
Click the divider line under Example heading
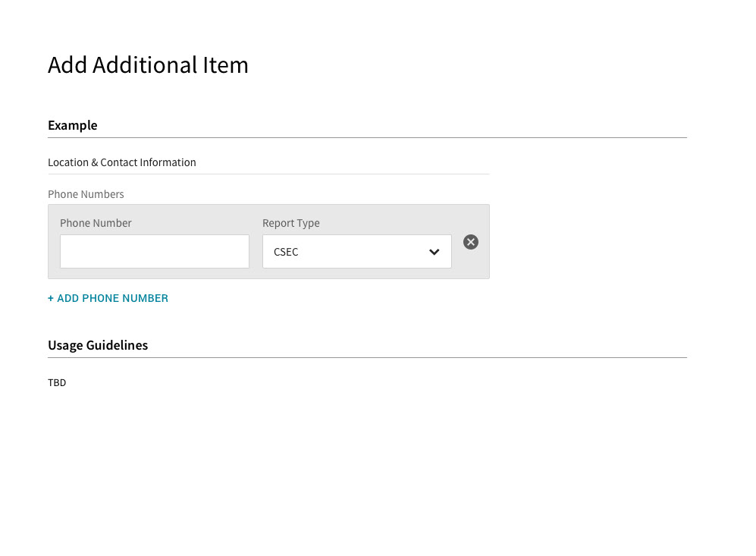point(368,138)
